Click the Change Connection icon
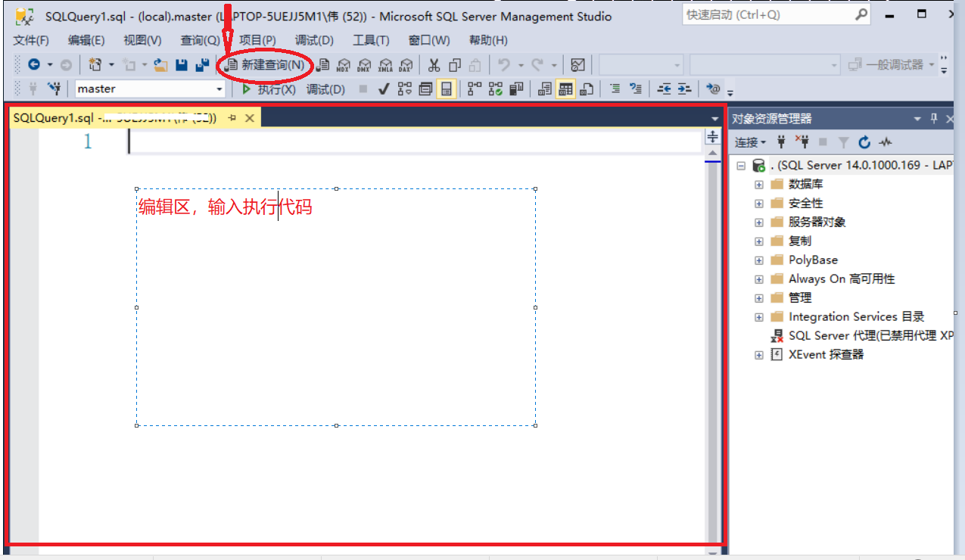Image resolution: width=965 pixels, height=560 pixels. click(x=54, y=89)
